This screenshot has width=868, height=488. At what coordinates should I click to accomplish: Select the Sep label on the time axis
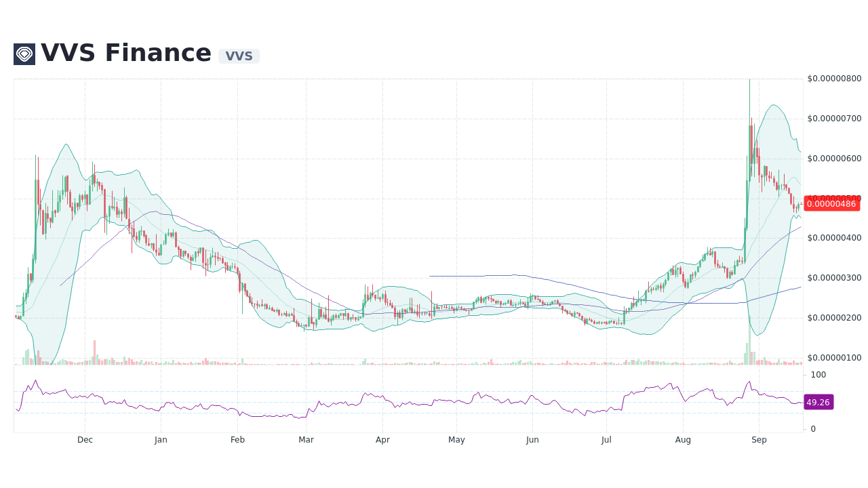click(x=759, y=440)
